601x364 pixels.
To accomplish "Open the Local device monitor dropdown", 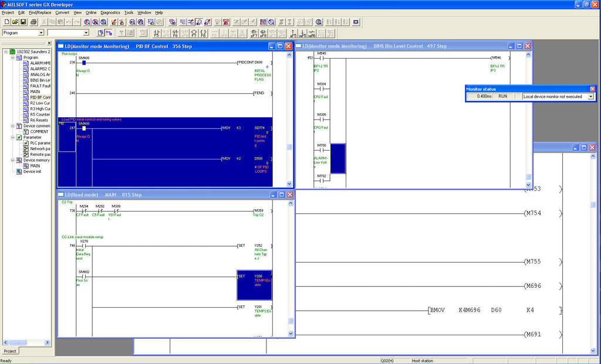I will point(590,96).
